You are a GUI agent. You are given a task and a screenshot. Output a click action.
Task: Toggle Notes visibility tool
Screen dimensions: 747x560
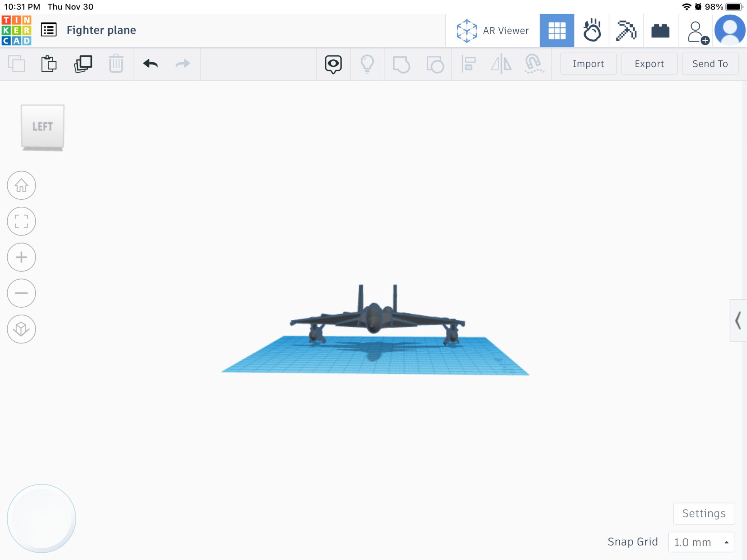(x=333, y=64)
